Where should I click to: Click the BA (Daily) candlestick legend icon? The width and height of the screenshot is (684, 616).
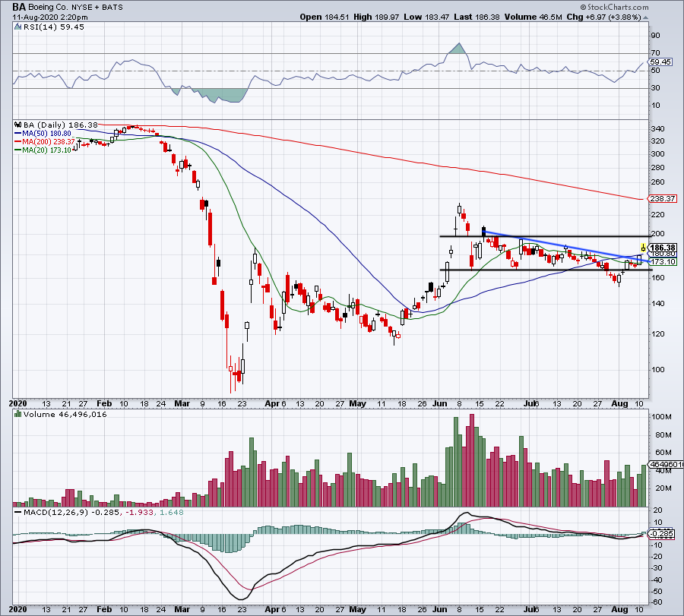pos(18,125)
